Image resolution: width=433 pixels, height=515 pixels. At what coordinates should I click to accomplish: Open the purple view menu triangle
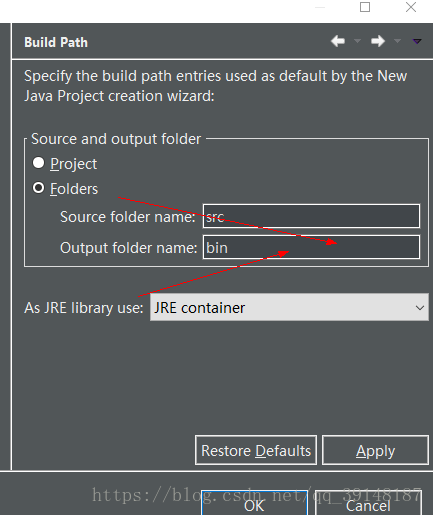pos(417,41)
